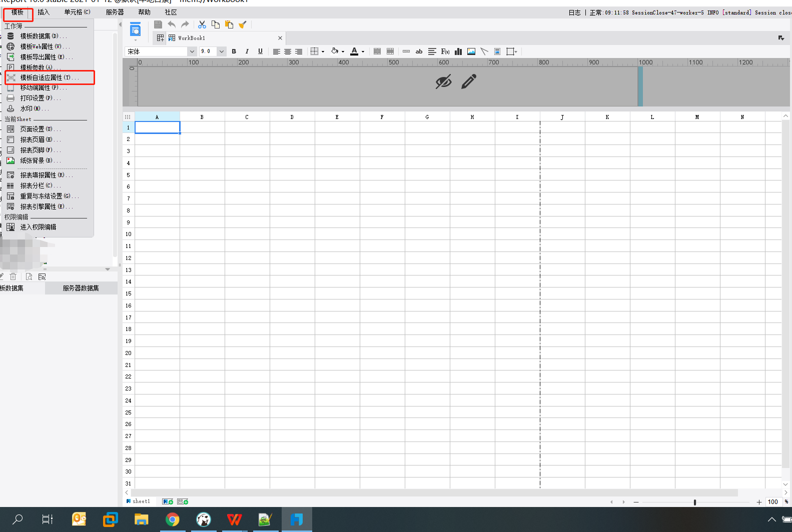
Task: Insert a chart using bar chart icon
Action: pyautogui.click(x=458, y=51)
